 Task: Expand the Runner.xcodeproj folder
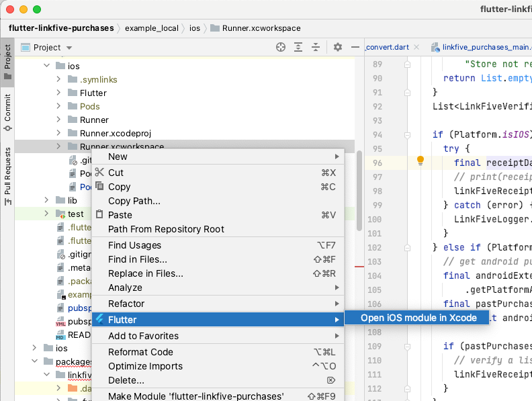pyautogui.click(x=58, y=133)
